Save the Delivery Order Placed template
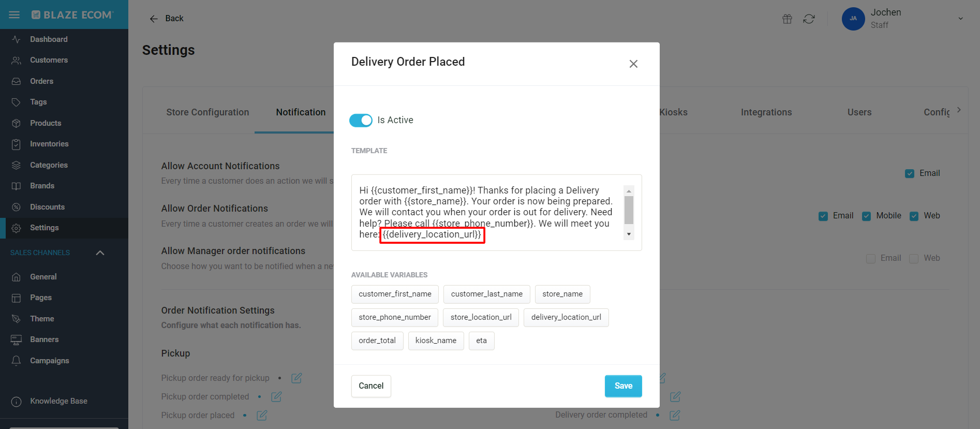The height and width of the screenshot is (429, 980). [x=623, y=386]
